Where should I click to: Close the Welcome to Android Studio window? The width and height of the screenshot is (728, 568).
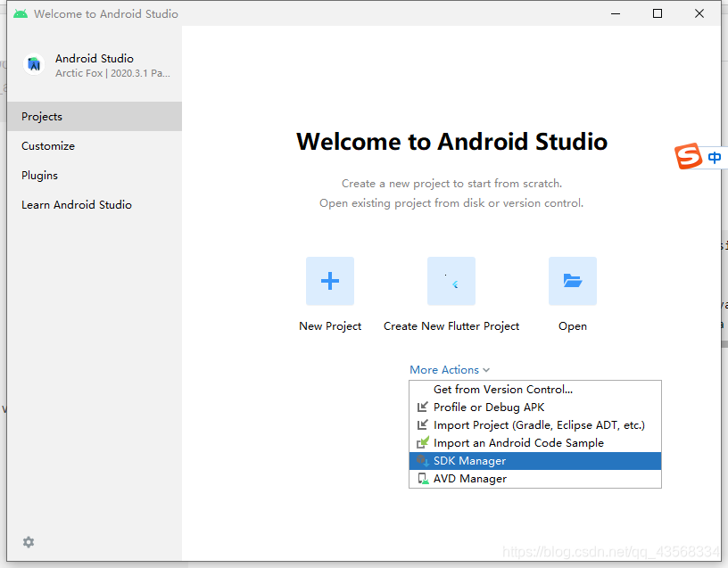coord(699,13)
